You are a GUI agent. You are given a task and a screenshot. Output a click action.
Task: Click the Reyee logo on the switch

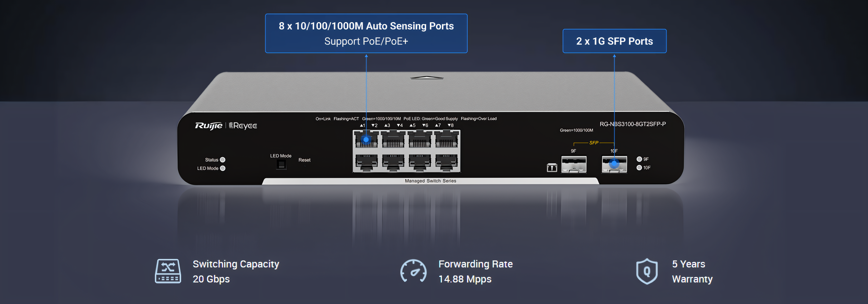click(x=243, y=125)
